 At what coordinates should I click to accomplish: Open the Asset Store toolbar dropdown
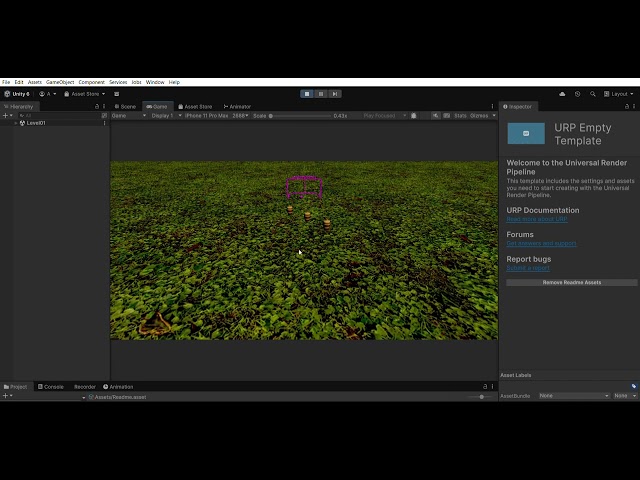(x=84, y=94)
